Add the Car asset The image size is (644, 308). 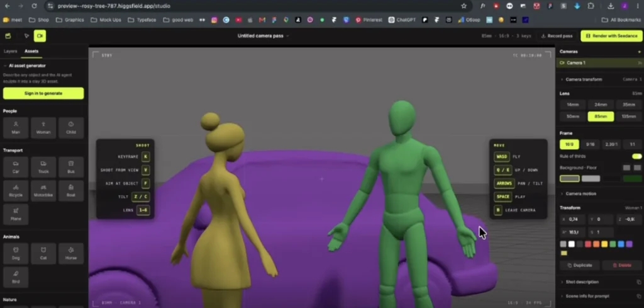click(16, 168)
